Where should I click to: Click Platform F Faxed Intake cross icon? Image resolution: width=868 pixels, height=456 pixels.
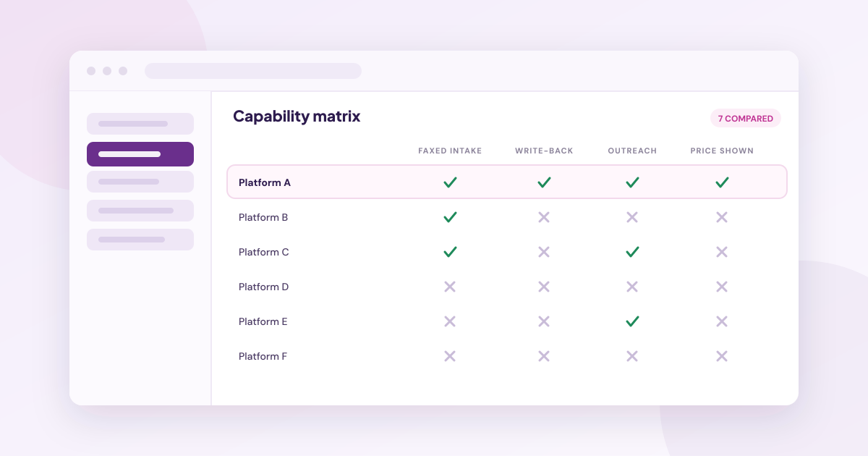[450, 356]
